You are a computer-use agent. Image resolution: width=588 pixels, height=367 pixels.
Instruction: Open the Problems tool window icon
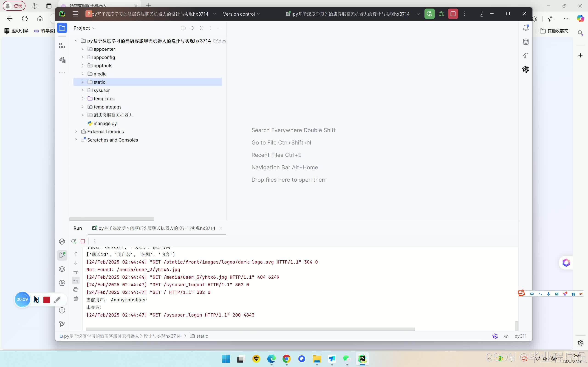click(62, 310)
